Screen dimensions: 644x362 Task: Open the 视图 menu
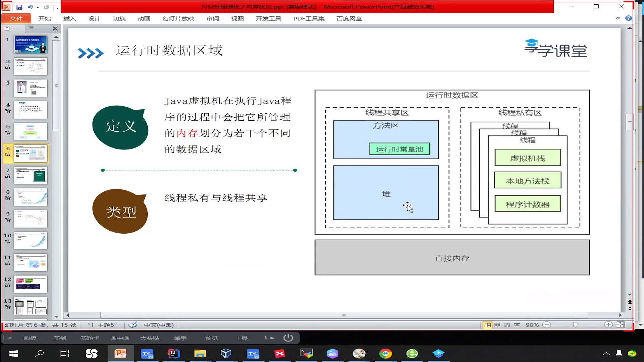[237, 18]
